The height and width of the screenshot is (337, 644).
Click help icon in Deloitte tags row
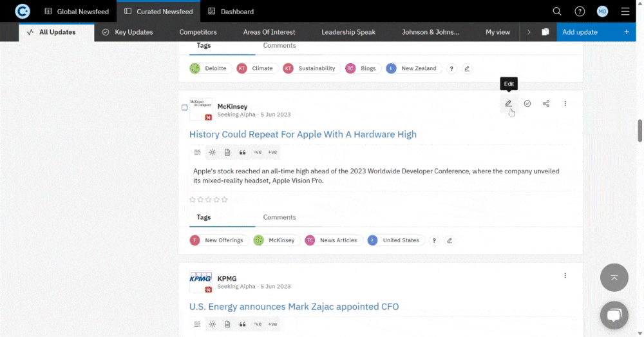451,69
